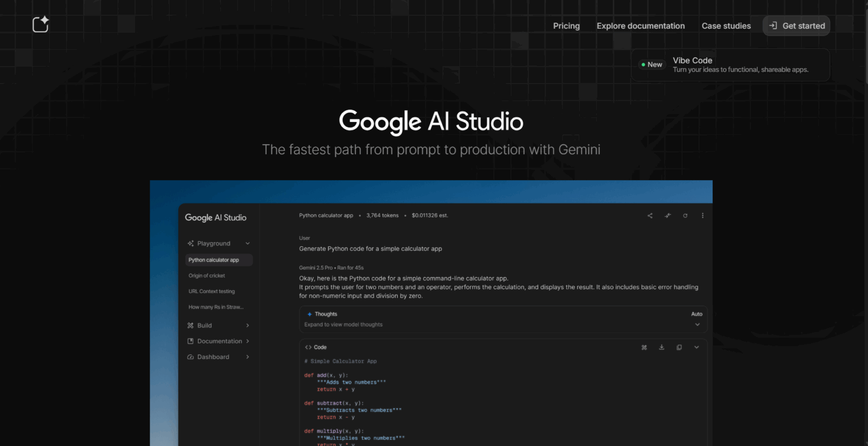
Task: Expand the Documentation sidebar arrow
Action: [248, 341]
